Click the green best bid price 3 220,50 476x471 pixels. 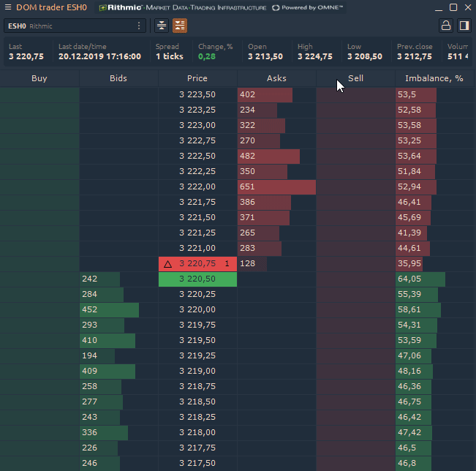[x=197, y=279]
